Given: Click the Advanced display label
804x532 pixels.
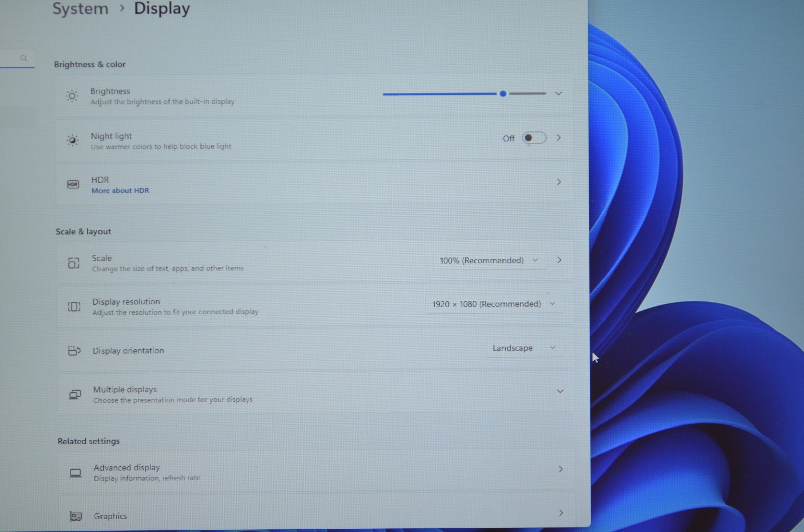Looking at the screenshot, I should (x=127, y=467).
